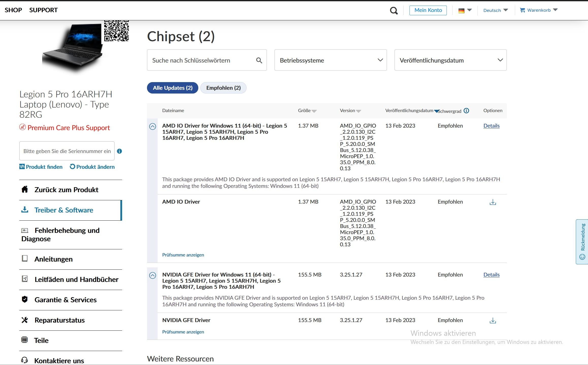
Task: Open the SUPPORT menu
Action: 43,10
